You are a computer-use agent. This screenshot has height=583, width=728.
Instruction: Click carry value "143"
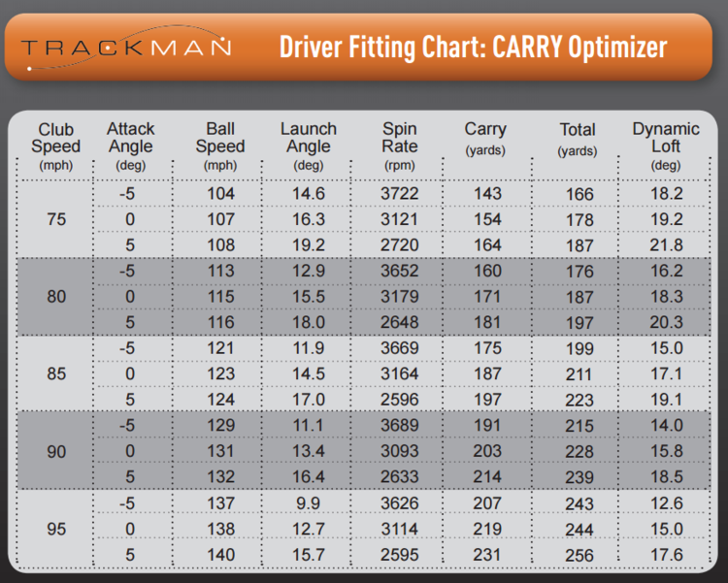pyautogui.click(x=487, y=194)
